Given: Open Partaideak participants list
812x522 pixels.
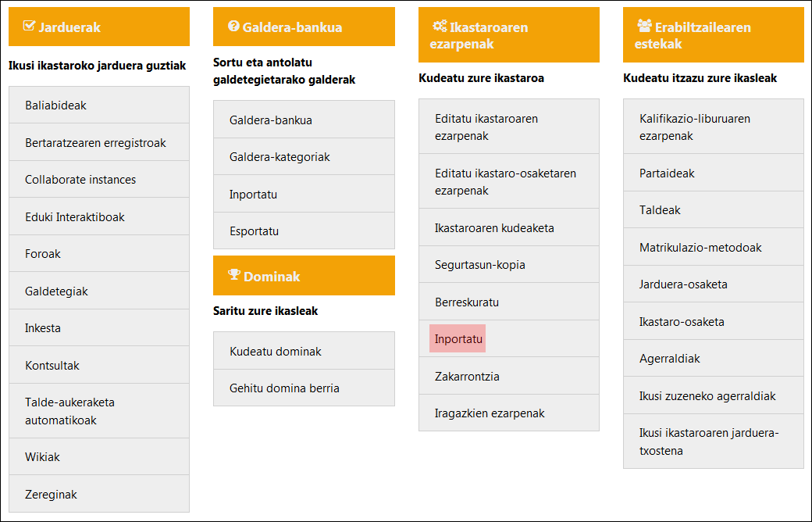Looking at the screenshot, I should (x=667, y=173).
